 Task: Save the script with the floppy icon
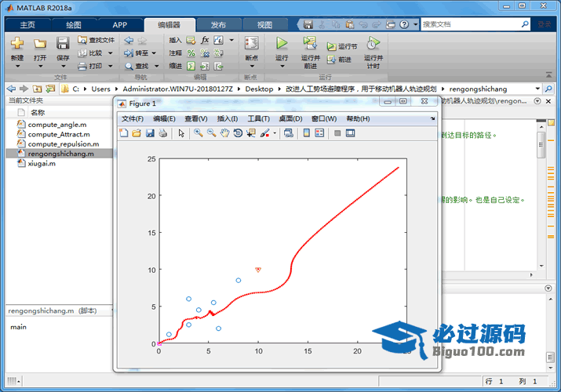(63, 43)
